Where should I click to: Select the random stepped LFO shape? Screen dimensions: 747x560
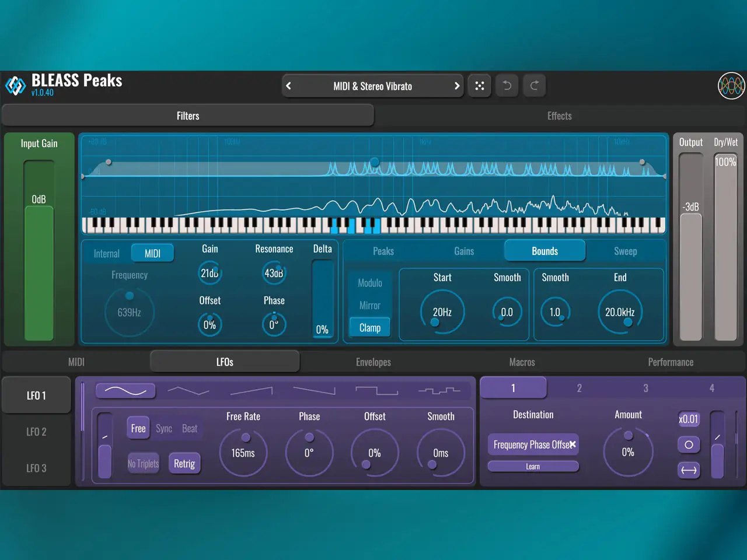click(439, 391)
